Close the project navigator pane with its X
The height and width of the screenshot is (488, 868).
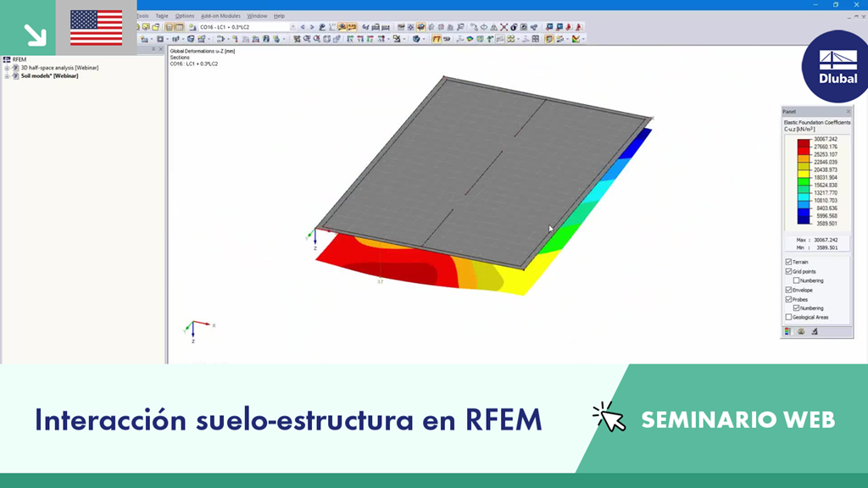161,49
